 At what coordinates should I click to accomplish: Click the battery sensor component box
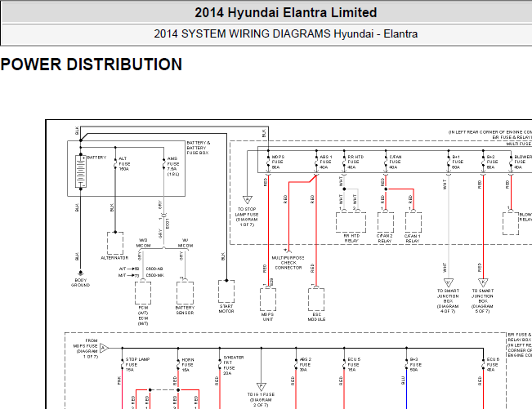click(x=185, y=293)
